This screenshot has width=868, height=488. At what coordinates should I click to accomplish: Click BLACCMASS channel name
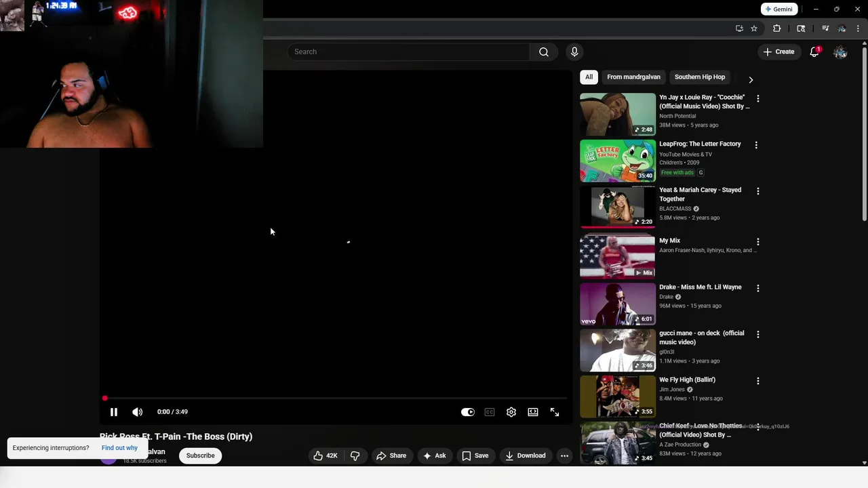coord(675,209)
